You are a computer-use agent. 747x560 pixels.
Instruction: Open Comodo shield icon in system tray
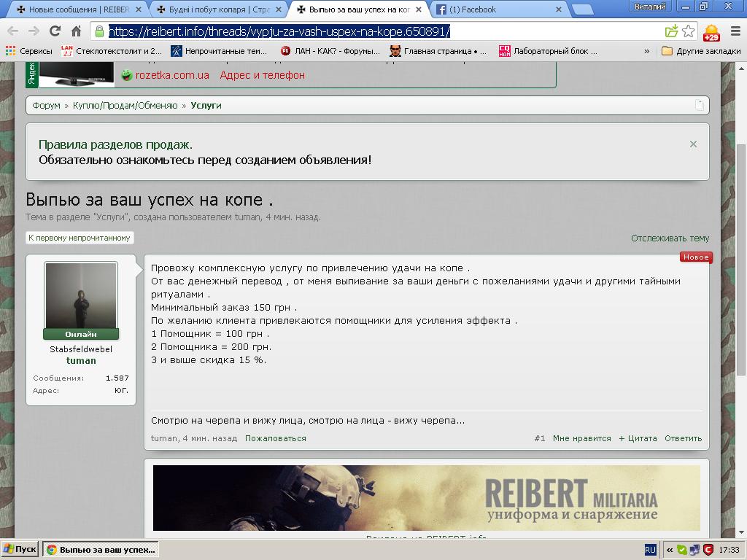coord(708,550)
